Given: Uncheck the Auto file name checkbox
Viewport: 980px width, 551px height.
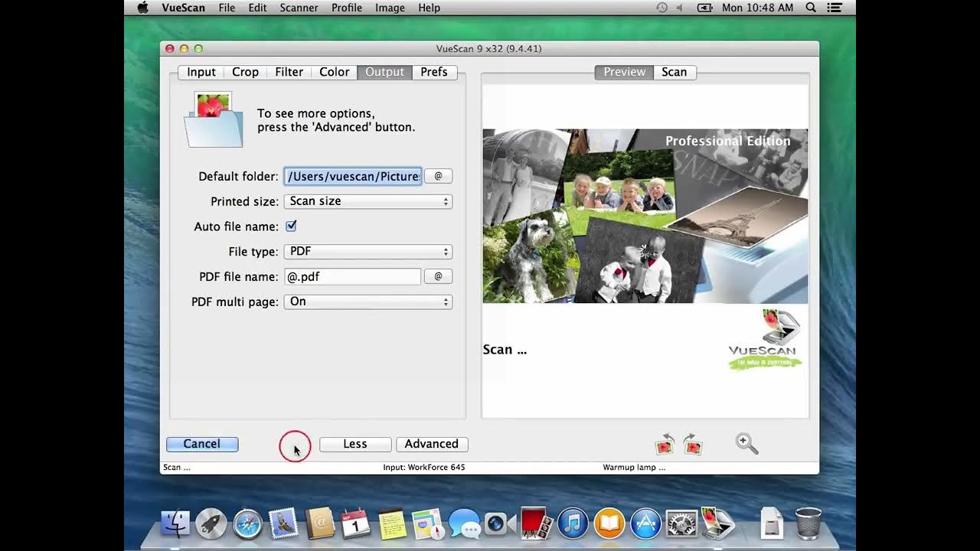Looking at the screenshot, I should 291,226.
